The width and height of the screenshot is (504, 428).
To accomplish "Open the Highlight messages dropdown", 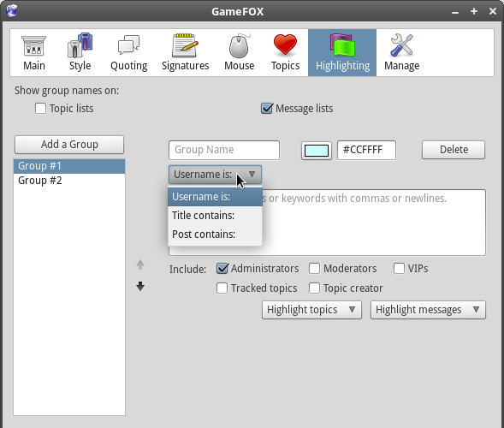I will [x=428, y=310].
